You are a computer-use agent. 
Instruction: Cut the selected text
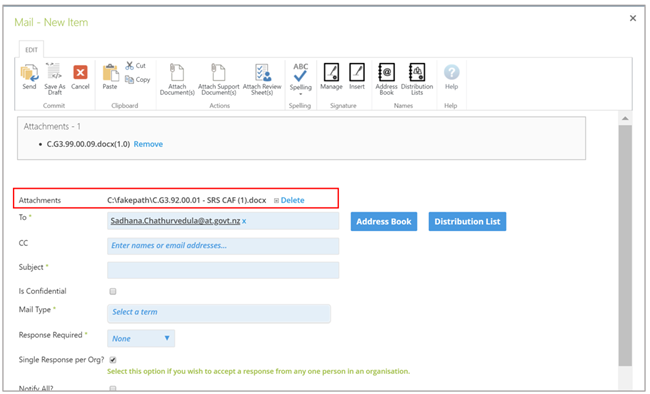click(x=136, y=66)
